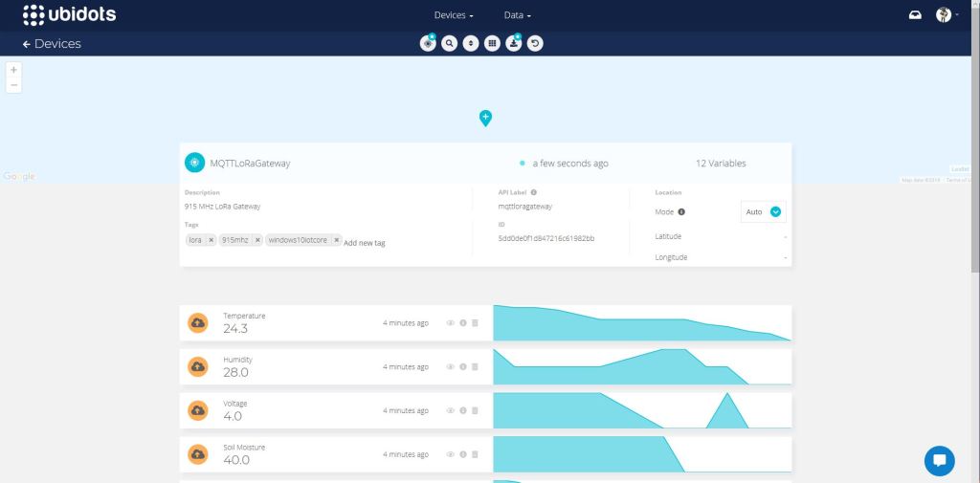The height and width of the screenshot is (483, 980).
Task: Click the refresh arrow toolbar icon
Action: (x=535, y=43)
